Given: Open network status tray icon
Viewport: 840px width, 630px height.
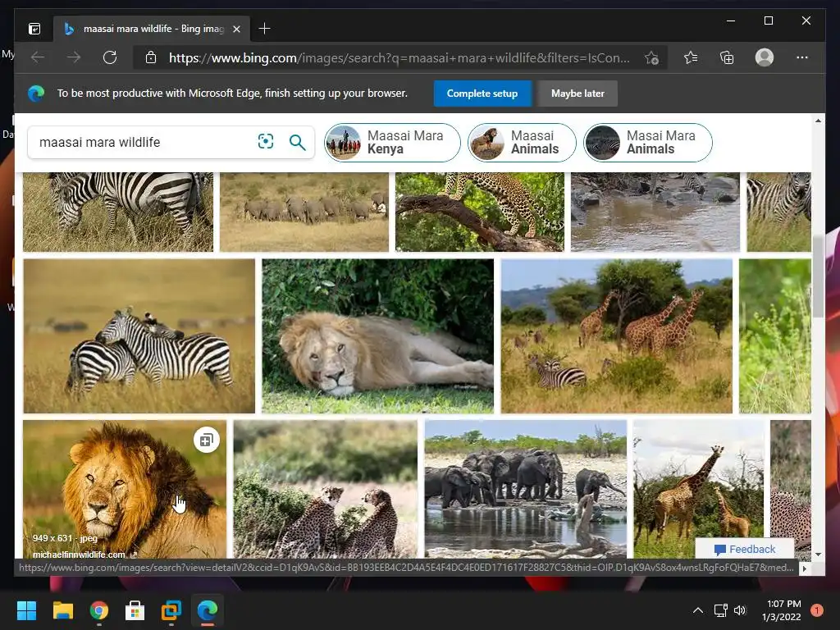Looking at the screenshot, I should tap(720, 610).
